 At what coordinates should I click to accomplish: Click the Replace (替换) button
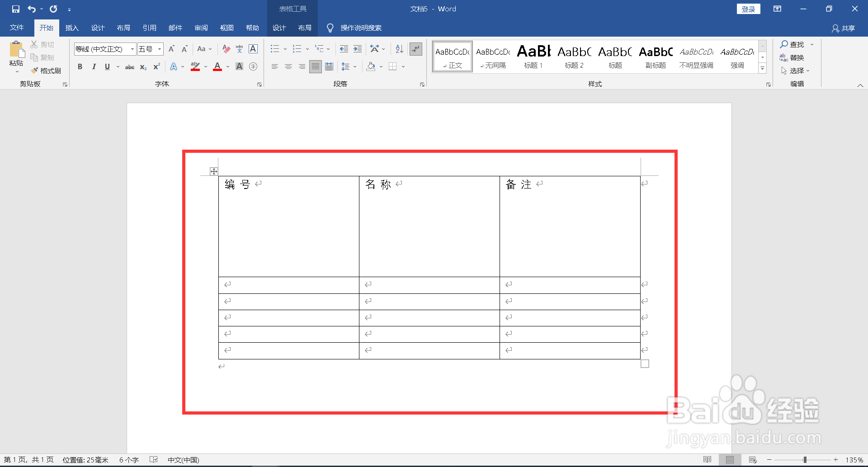(x=792, y=57)
